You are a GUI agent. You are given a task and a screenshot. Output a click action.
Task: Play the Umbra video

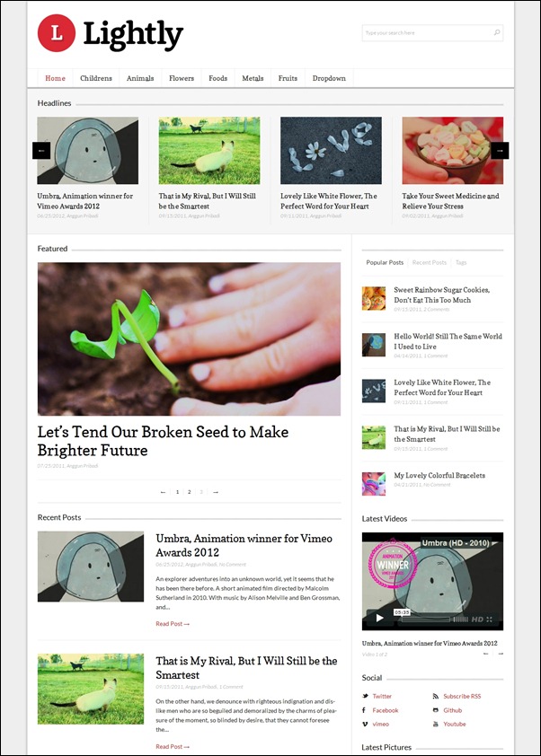(380, 618)
